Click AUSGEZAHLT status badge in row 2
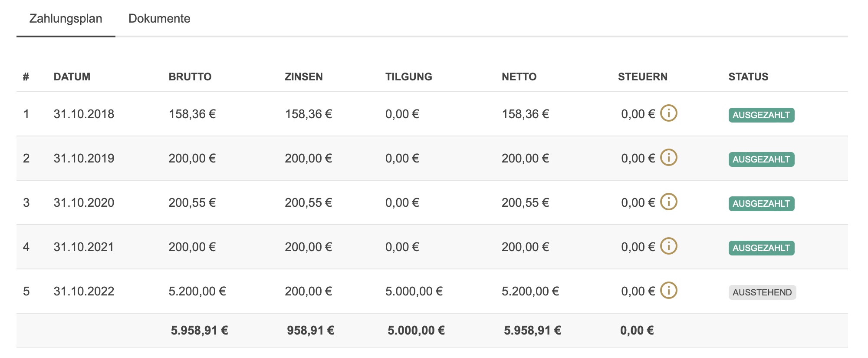 pos(761,159)
